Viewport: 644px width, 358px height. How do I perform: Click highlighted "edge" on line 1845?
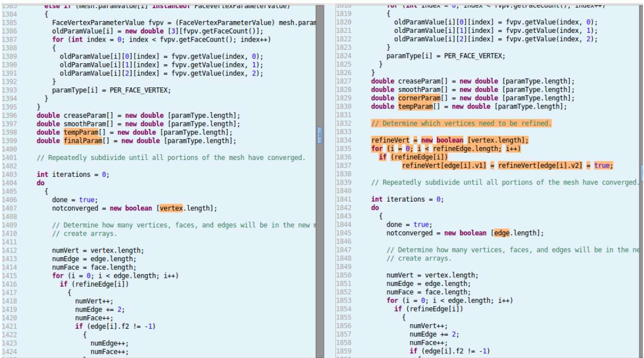click(502, 233)
